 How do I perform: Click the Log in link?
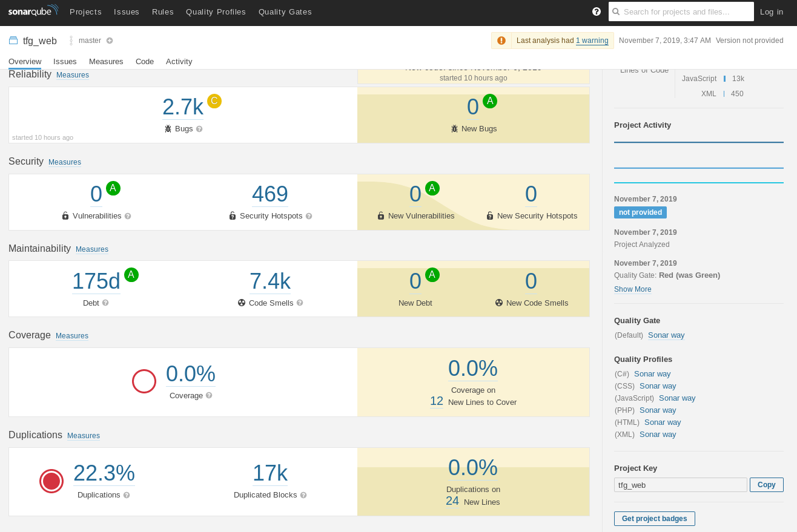[x=772, y=11]
